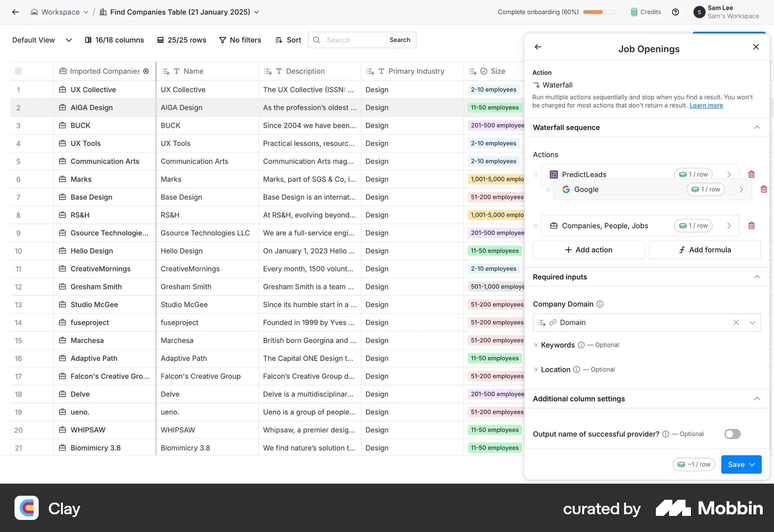
Task: Click the Add action button
Action: coord(589,250)
